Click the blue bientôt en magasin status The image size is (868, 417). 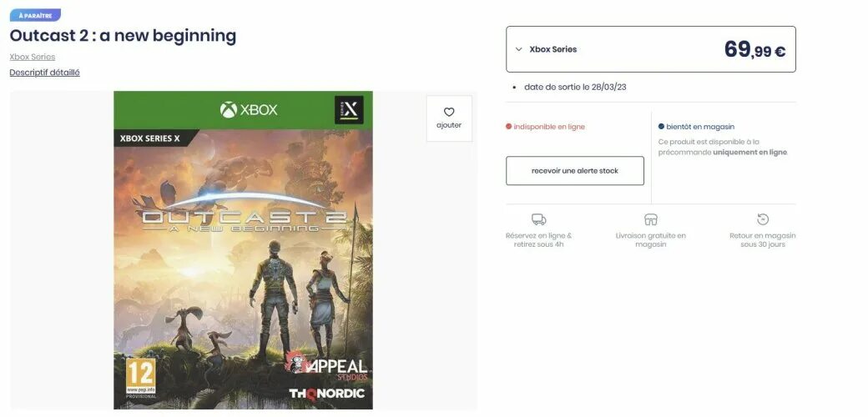tap(696, 127)
